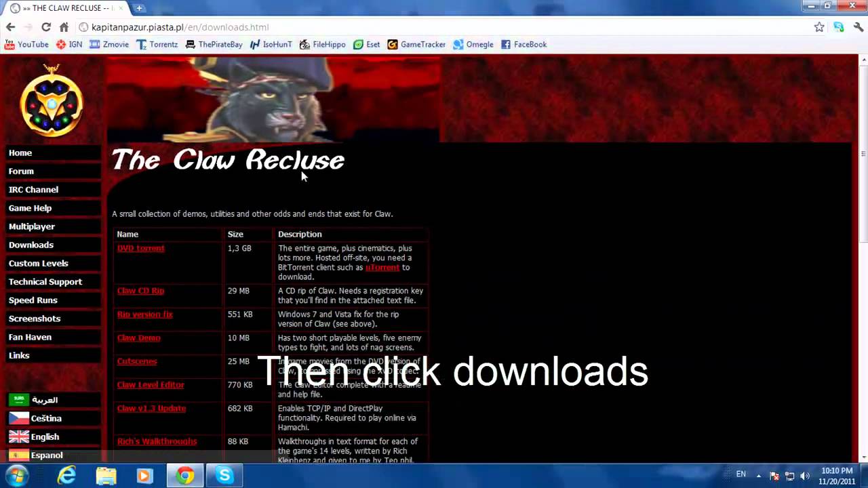The width and height of the screenshot is (868, 488).
Task: Click the golden amulet site logo
Action: (x=52, y=101)
